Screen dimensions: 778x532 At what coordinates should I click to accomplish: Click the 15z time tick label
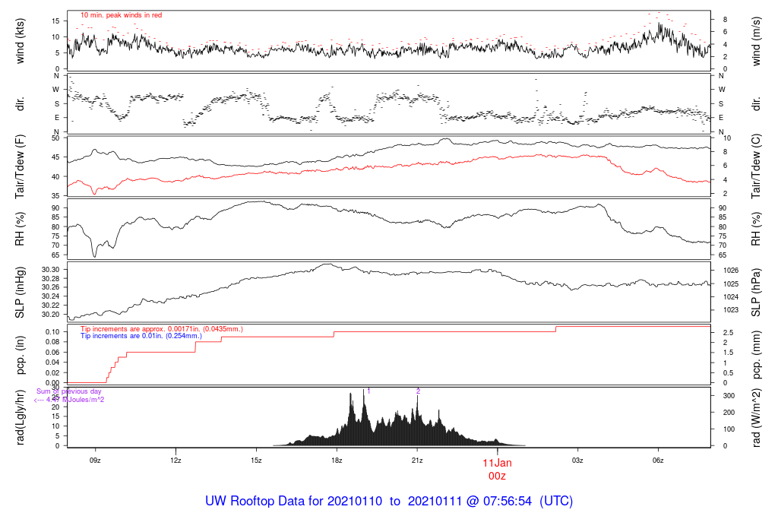256,461
